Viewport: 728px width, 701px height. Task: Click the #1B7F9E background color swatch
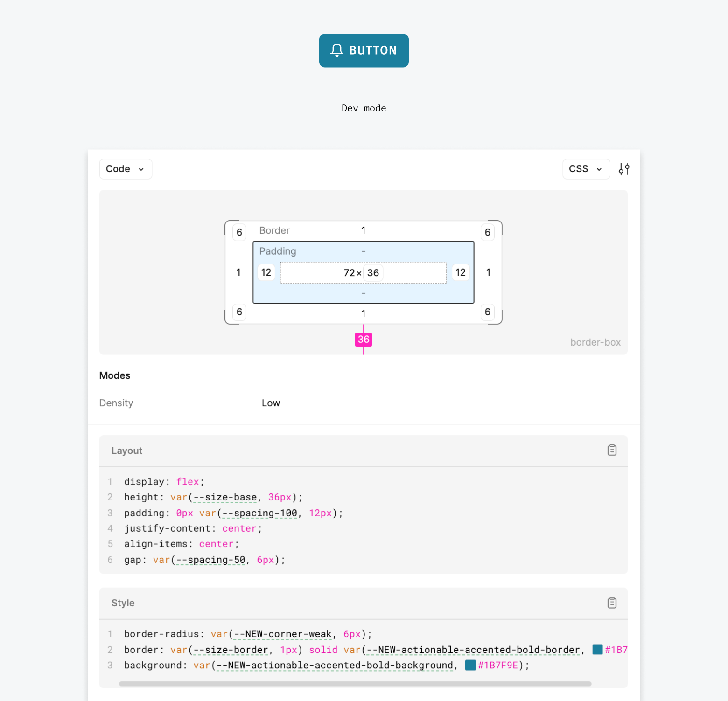tap(469, 665)
